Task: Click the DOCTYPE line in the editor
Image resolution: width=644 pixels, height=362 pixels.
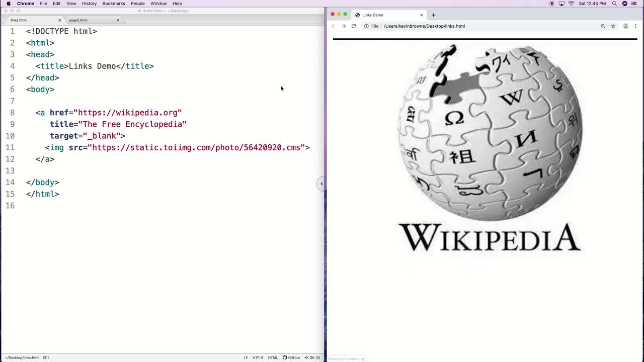Action: pyautogui.click(x=61, y=31)
